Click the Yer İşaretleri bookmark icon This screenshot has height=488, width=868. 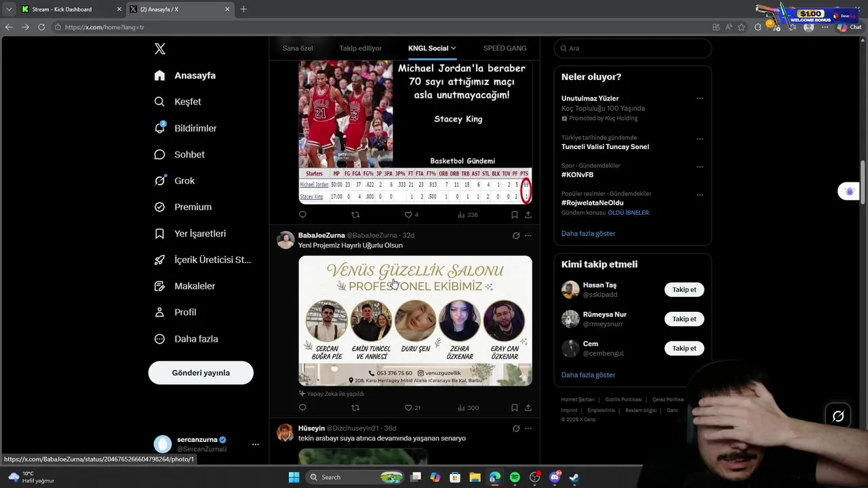159,233
